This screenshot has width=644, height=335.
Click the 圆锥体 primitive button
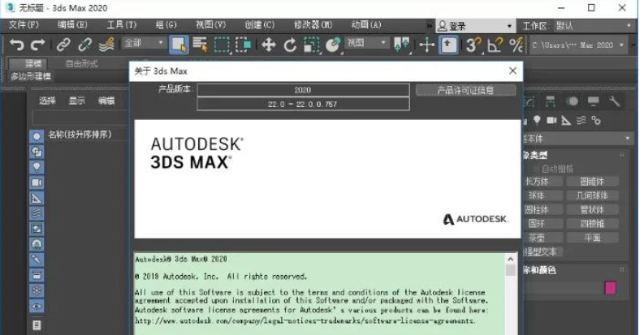(592, 182)
